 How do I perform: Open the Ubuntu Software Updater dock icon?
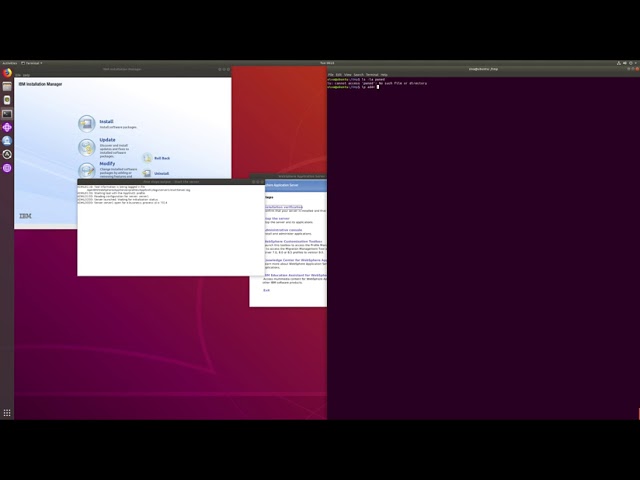coord(7,154)
